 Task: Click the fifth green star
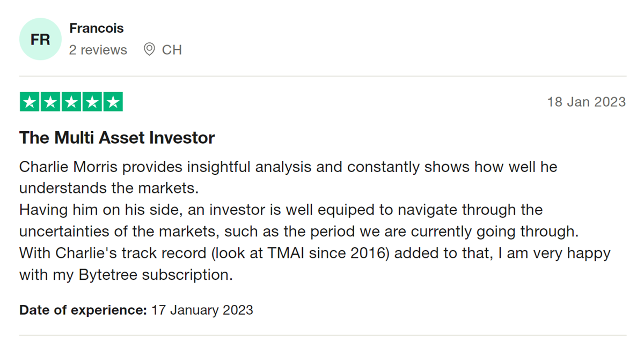pyautogui.click(x=113, y=102)
